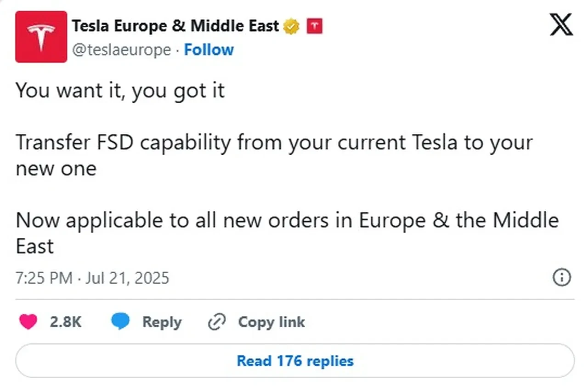
Task: Click the Copy link label
Action: coord(271,322)
